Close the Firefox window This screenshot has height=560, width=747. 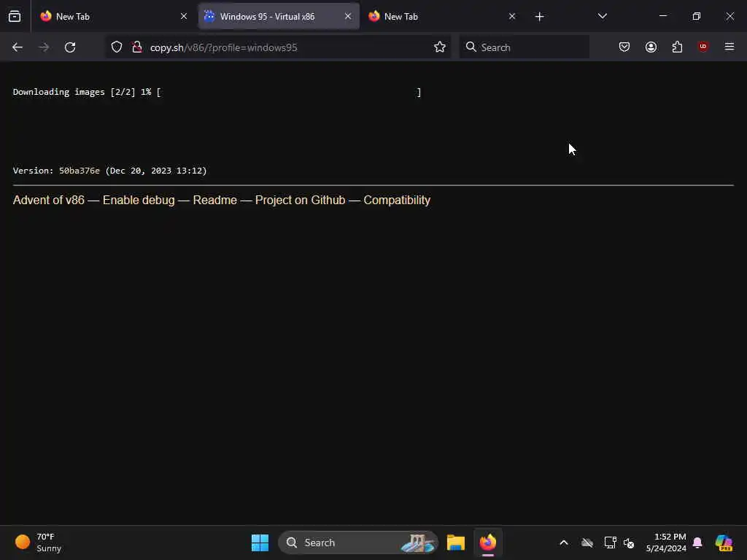pyautogui.click(x=729, y=16)
